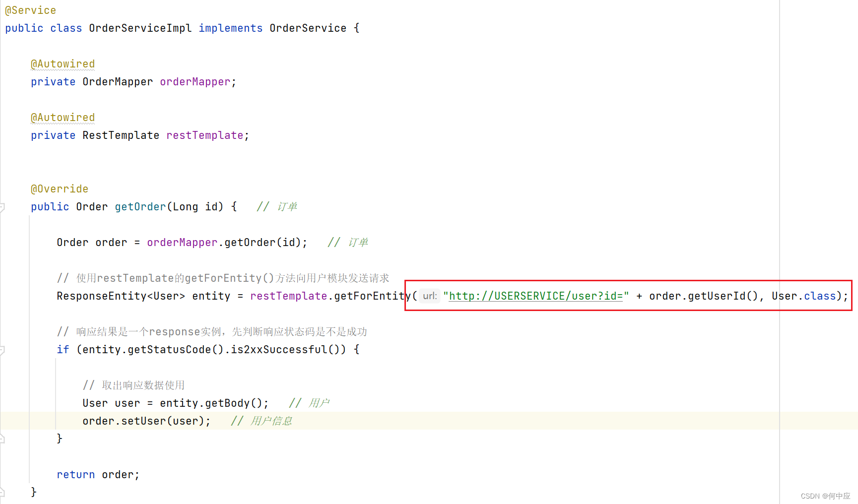Click the implements keyword

[231, 28]
